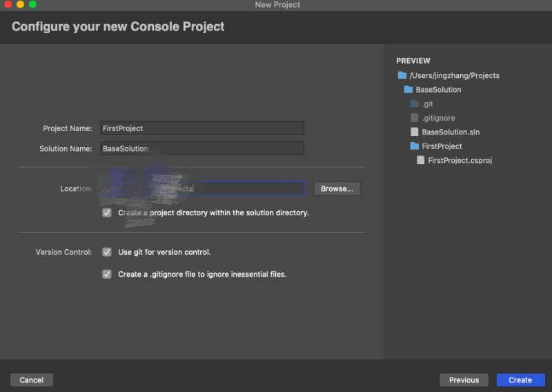Focus the Project Name text field
The height and width of the screenshot is (392, 552).
pyautogui.click(x=202, y=128)
